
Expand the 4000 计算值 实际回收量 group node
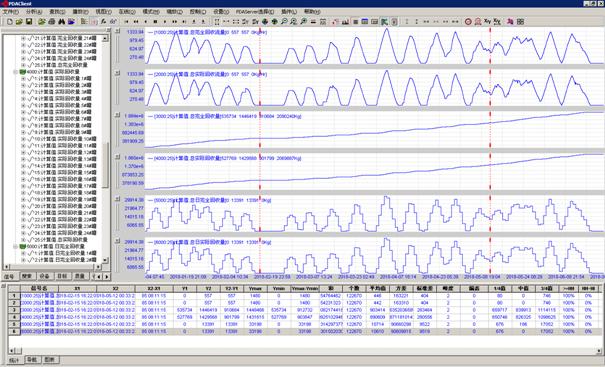click(16, 72)
